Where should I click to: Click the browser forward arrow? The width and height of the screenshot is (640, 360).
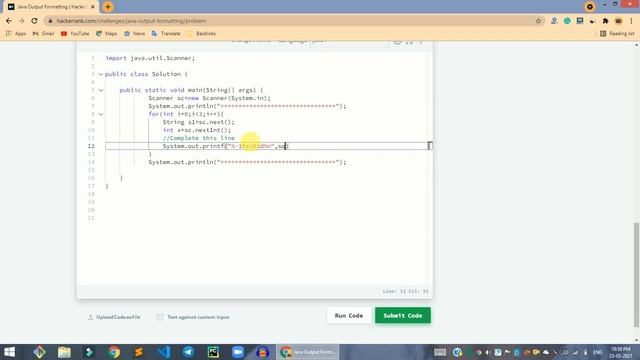click(x=21, y=21)
